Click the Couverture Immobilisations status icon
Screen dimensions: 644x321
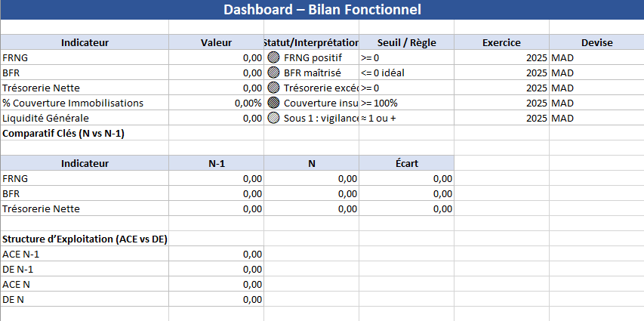click(273, 103)
